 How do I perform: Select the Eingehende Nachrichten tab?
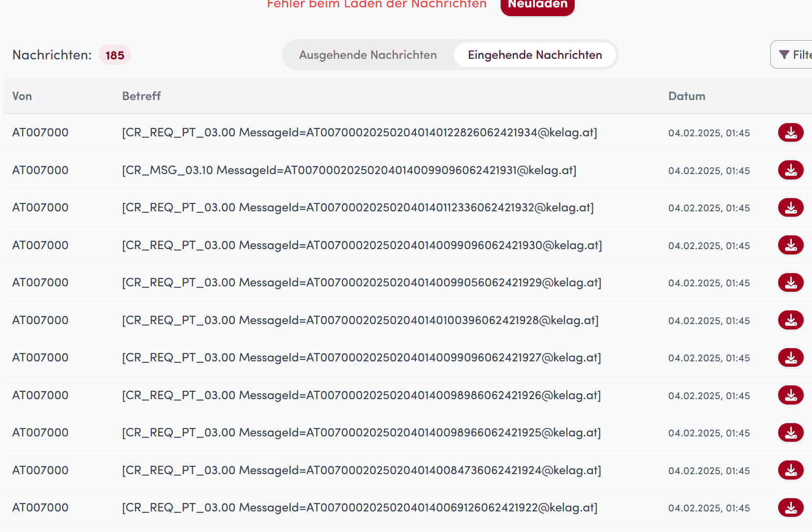534,55
